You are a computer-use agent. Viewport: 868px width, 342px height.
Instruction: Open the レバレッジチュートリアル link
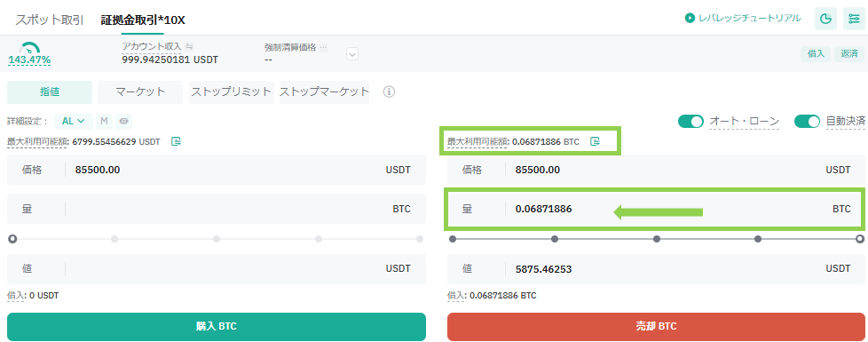(750, 19)
